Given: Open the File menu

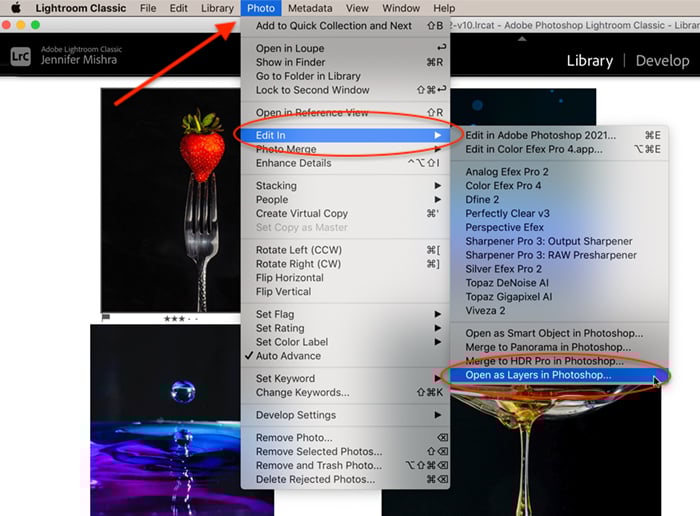Looking at the screenshot, I should click(x=148, y=8).
